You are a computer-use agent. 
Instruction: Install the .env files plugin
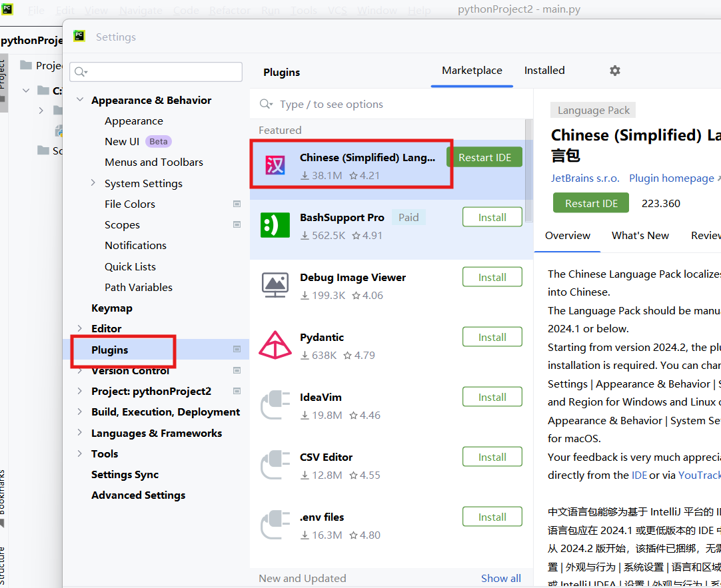coord(492,517)
